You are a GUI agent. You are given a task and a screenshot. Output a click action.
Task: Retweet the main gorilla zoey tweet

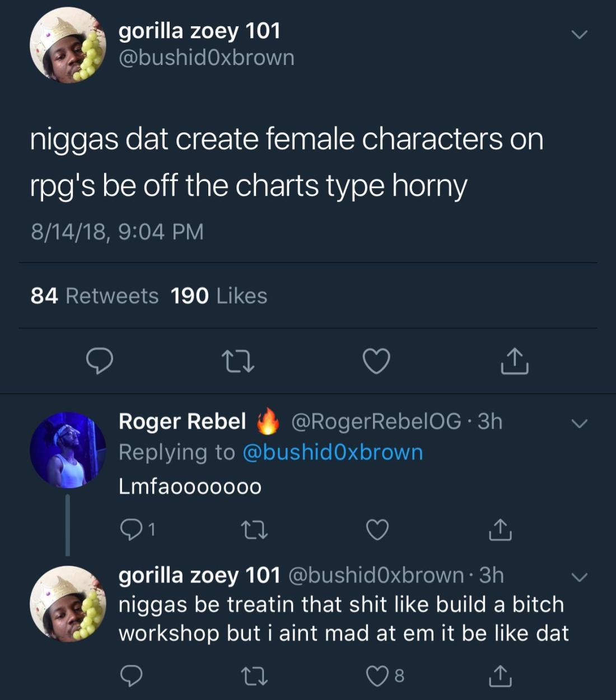point(237,361)
